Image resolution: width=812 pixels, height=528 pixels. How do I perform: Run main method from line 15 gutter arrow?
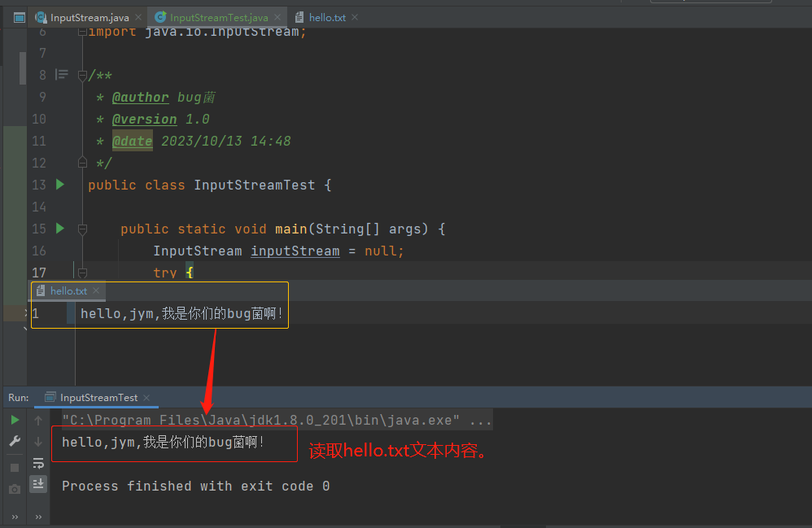tap(60, 229)
